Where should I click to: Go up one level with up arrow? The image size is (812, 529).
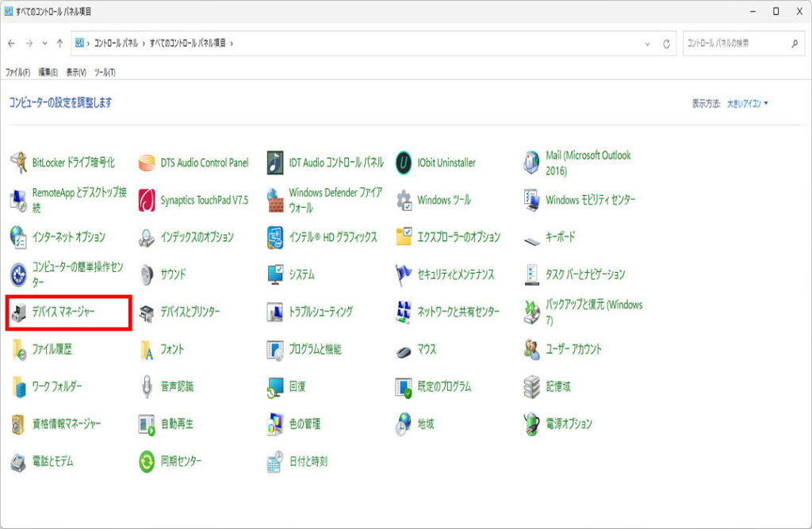tap(59, 44)
